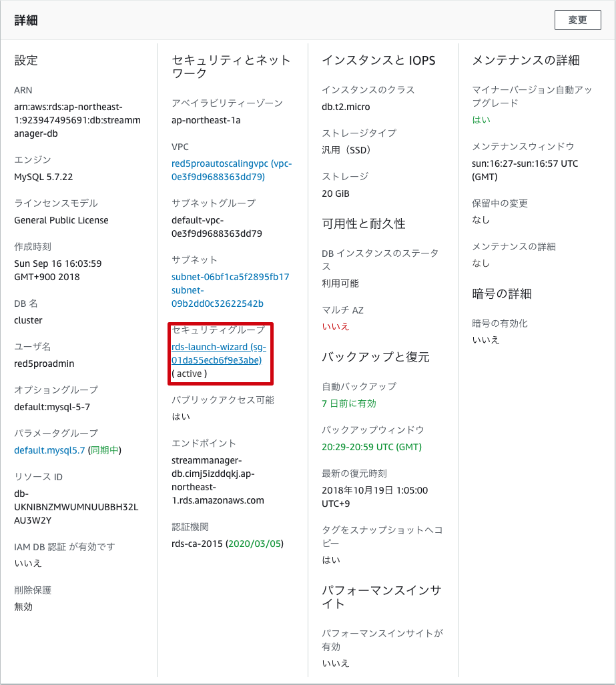Click the resource ID db-UKNIBNZMWUMNUUBBH32L value

[76, 507]
